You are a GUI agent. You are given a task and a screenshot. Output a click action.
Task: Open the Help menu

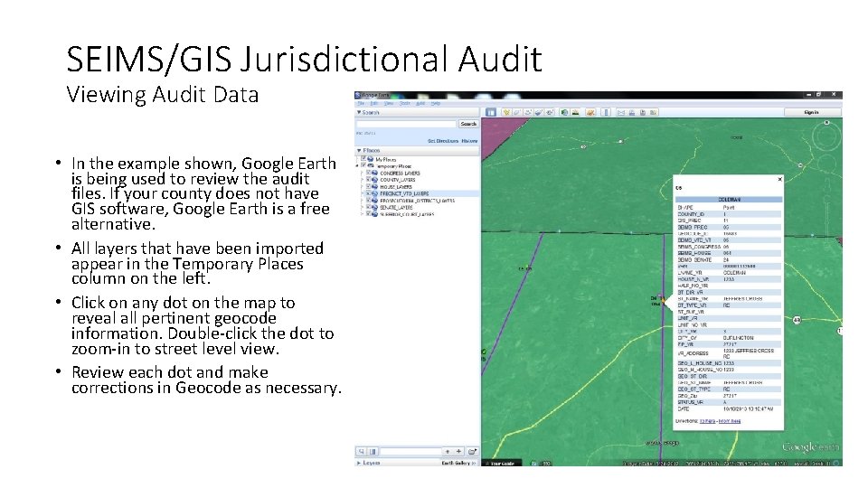tap(436, 103)
